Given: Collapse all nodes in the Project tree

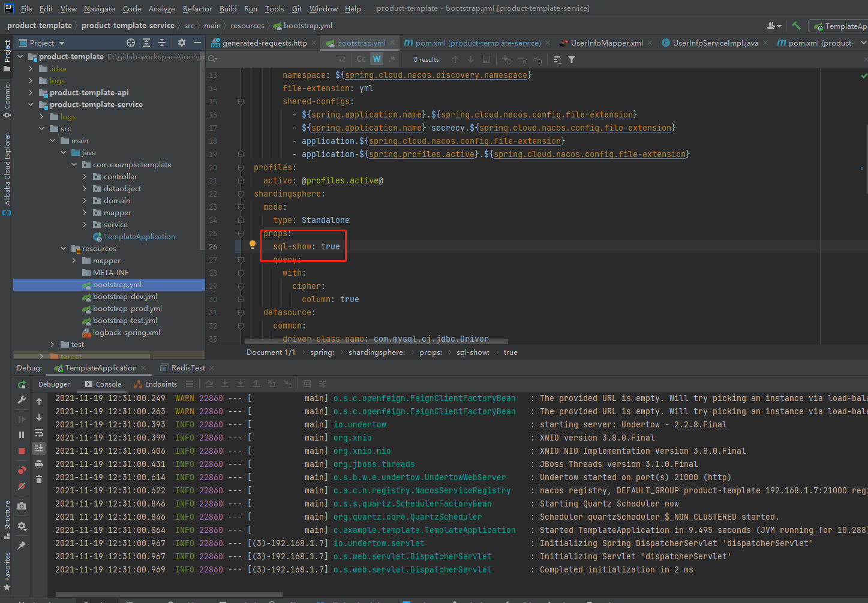Looking at the screenshot, I should tap(162, 43).
